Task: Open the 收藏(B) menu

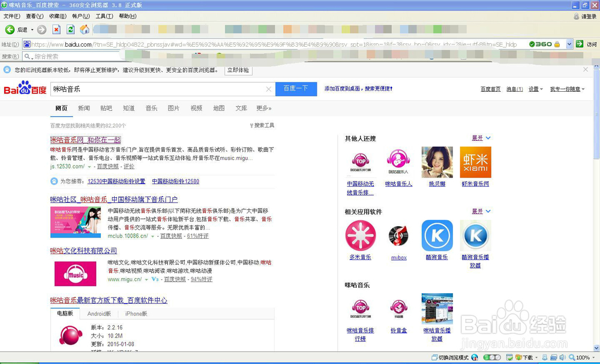Action: click(x=58, y=16)
